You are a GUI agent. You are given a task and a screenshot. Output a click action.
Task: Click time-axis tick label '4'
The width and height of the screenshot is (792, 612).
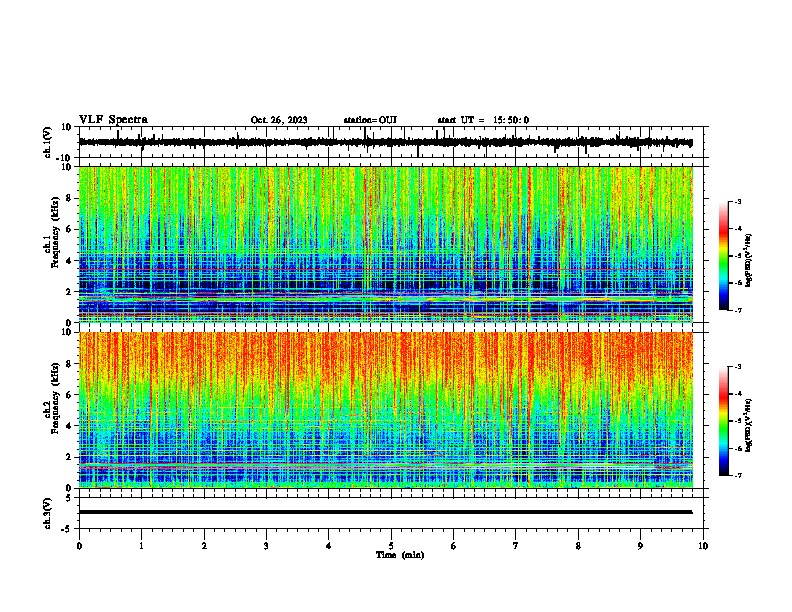tap(329, 546)
